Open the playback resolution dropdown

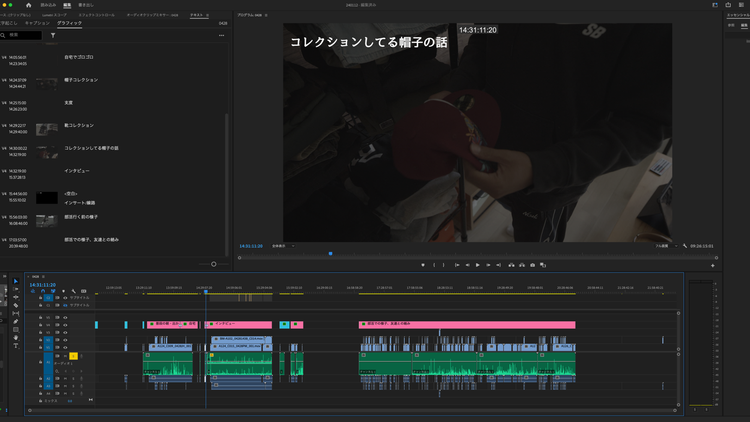tap(666, 246)
